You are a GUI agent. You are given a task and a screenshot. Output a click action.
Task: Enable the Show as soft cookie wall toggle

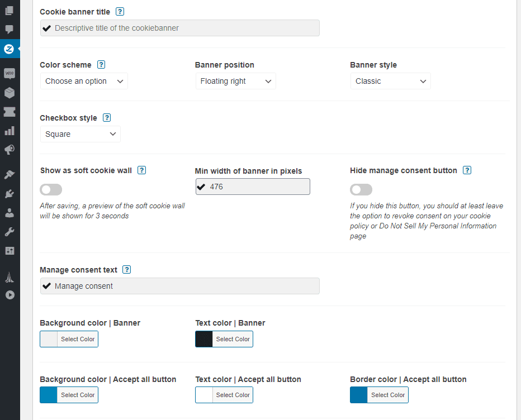tap(51, 189)
